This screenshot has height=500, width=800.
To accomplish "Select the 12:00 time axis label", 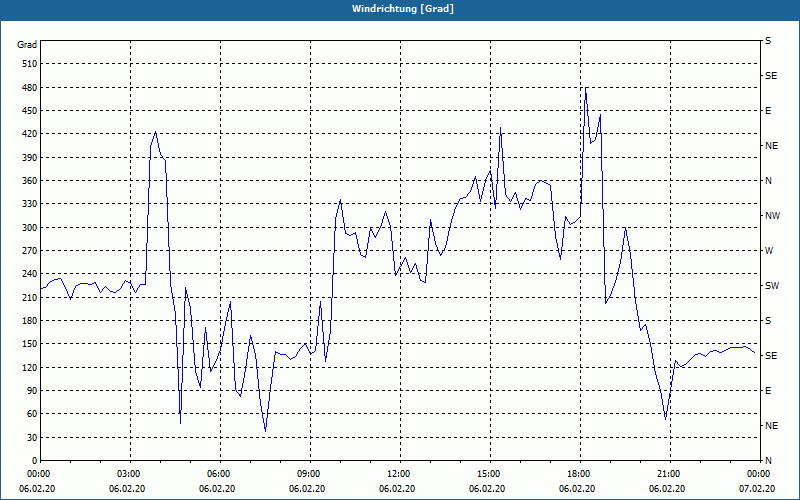I will (400, 474).
